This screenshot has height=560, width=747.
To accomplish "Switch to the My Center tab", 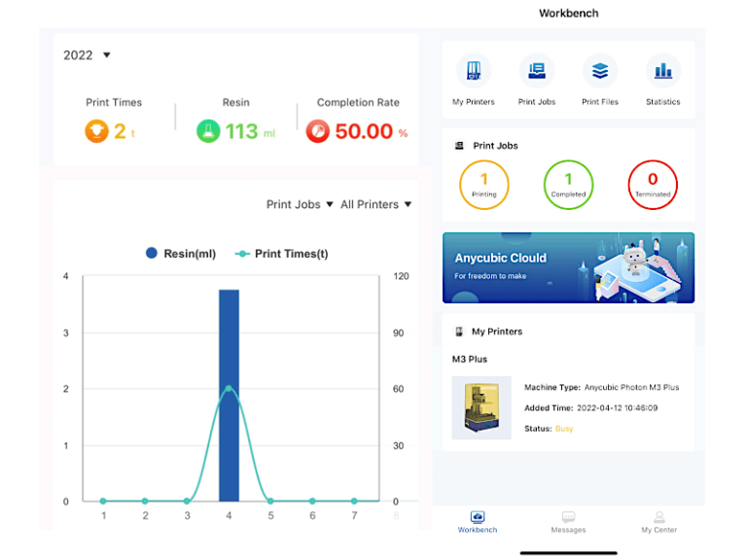I will coord(658,522).
